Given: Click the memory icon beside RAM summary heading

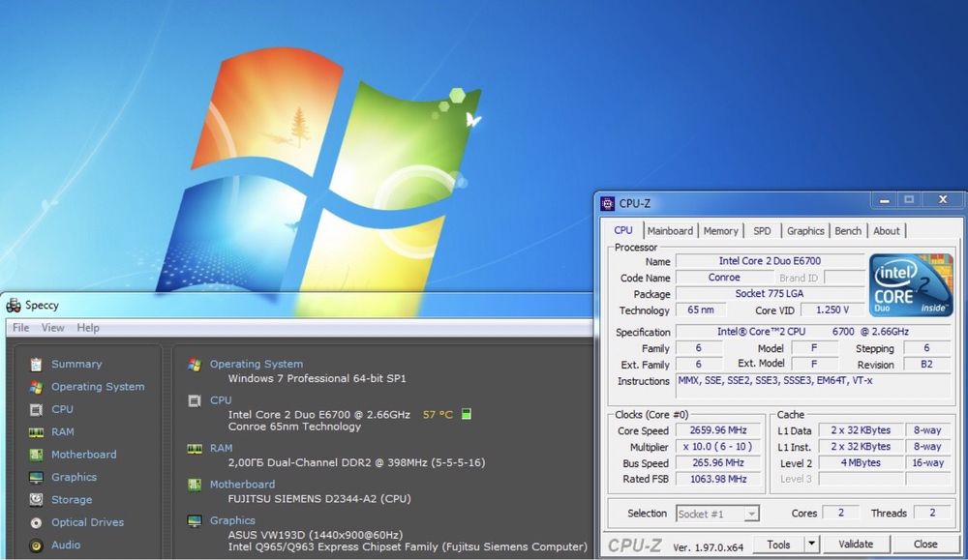Looking at the screenshot, I should tap(195, 449).
